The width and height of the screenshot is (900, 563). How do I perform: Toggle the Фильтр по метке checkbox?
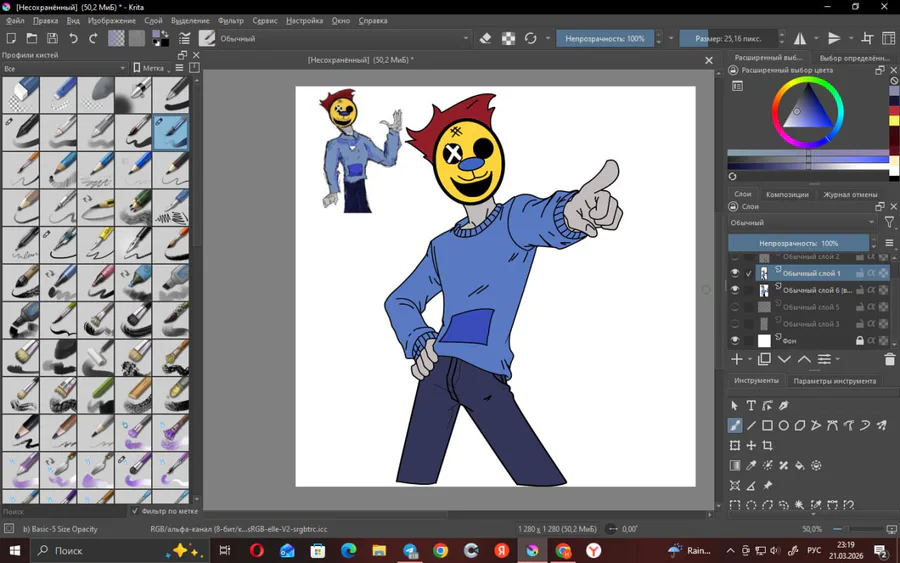(x=135, y=511)
